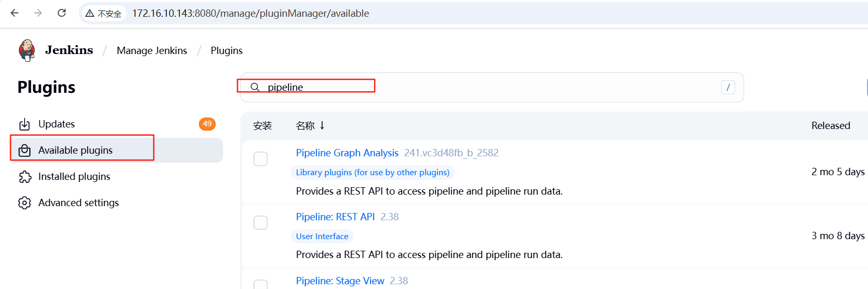Click the browser address bar URL

coord(250,13)
